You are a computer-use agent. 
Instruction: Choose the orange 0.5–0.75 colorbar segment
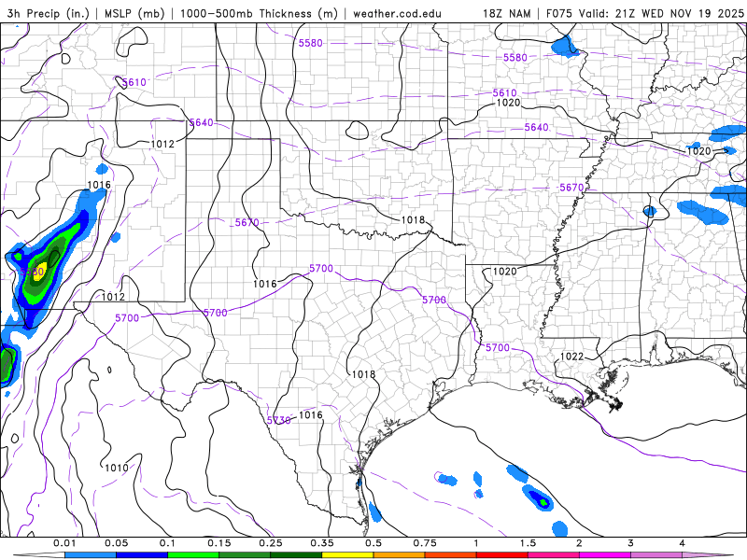[x=400, y=555]
